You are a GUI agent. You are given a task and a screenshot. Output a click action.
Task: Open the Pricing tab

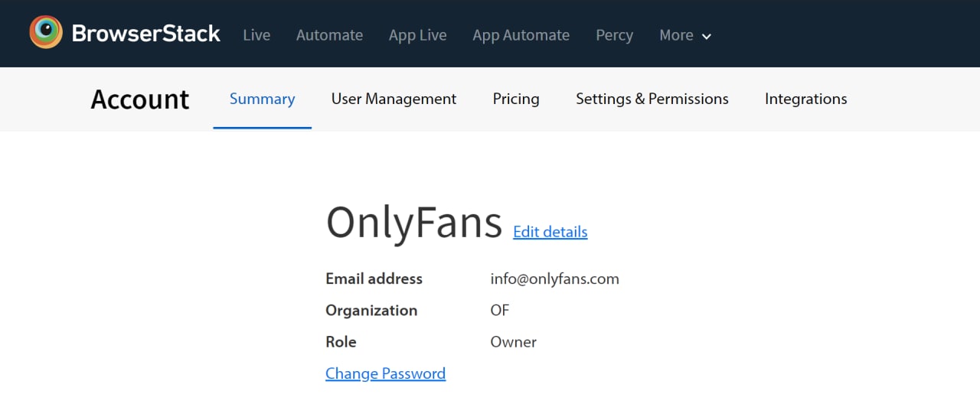pos(516,99)
